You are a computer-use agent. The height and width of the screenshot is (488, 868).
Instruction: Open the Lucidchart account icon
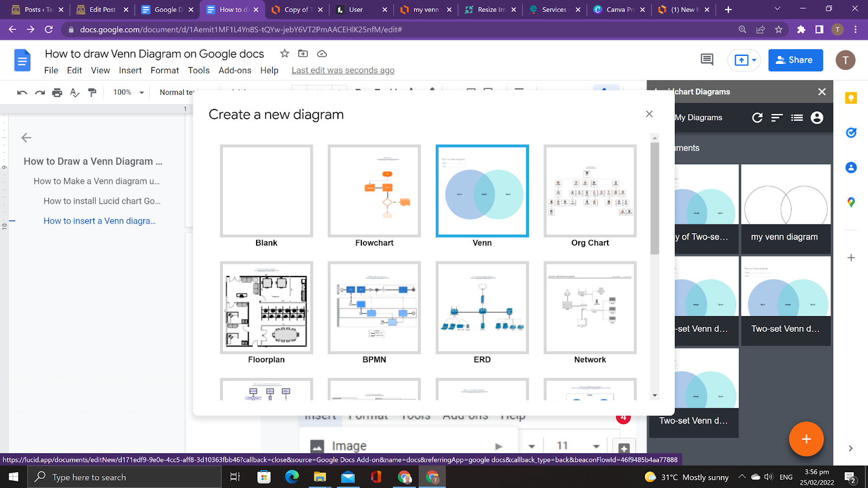pyautogui.click(x=817, y=118)
